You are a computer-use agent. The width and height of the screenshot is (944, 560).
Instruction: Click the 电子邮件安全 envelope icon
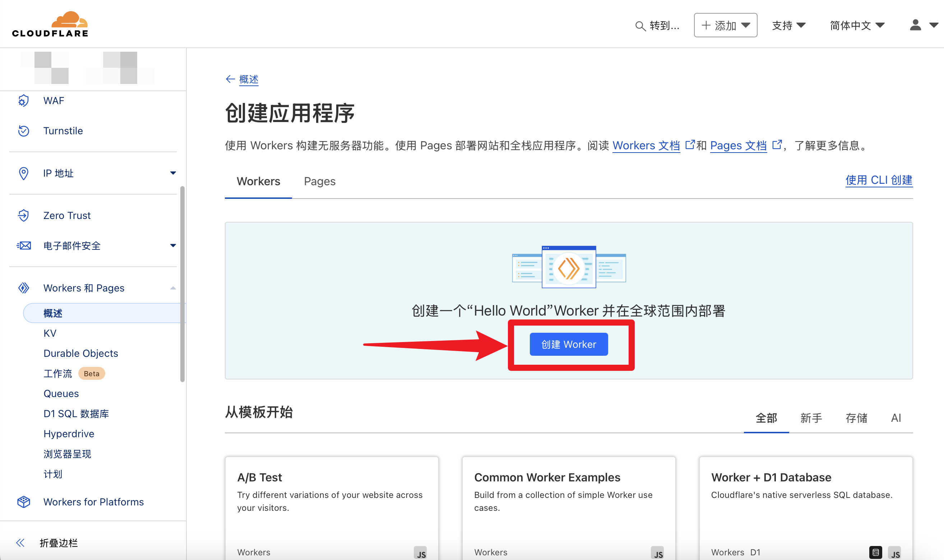pyautogui.click(x=23, y=246)
